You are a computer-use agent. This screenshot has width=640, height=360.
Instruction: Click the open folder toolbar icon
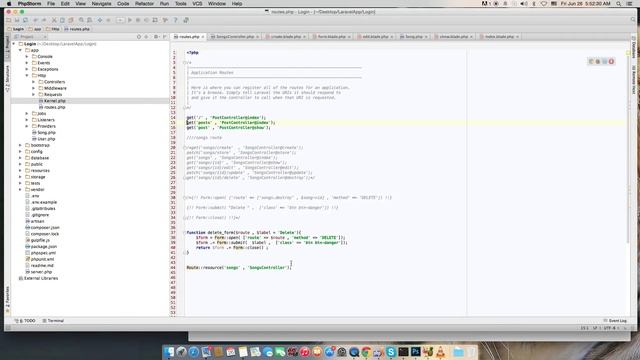click(9, 20)
